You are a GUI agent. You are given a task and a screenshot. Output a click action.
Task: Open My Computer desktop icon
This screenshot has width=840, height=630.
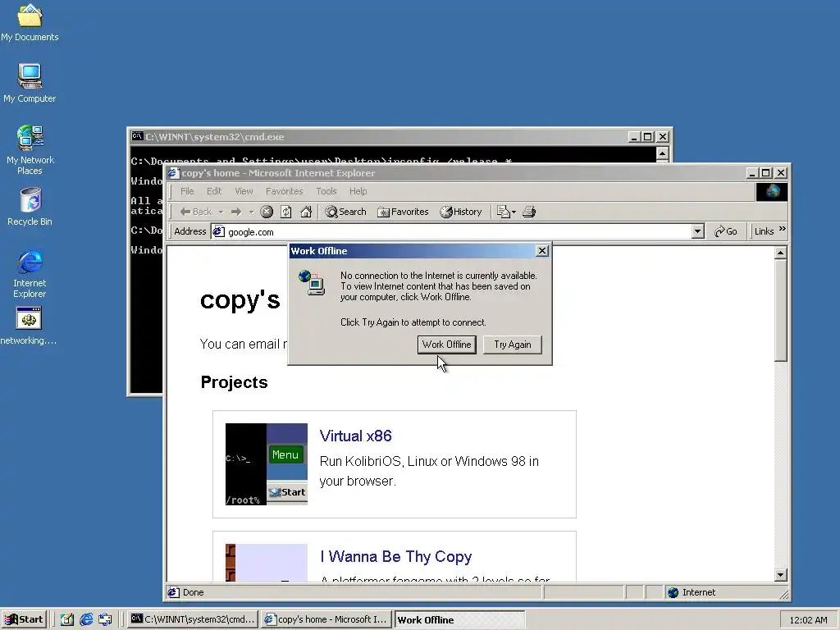click(x=30, y=83)
